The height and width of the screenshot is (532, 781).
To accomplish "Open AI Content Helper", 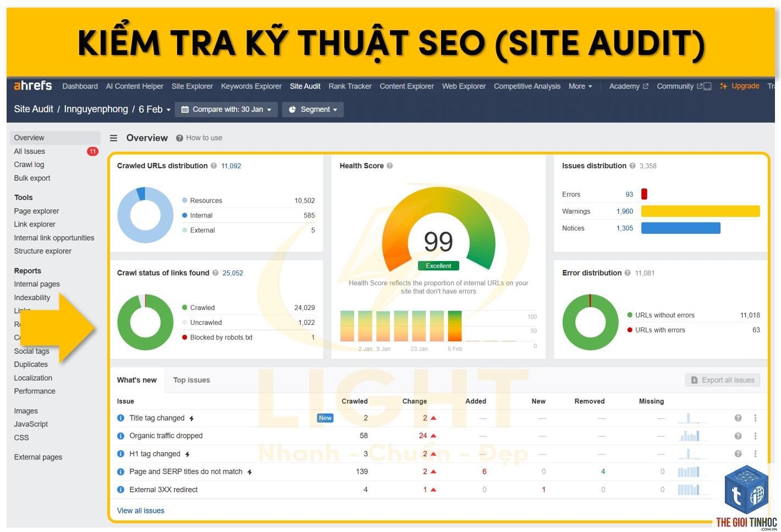I will click(135, 86).
